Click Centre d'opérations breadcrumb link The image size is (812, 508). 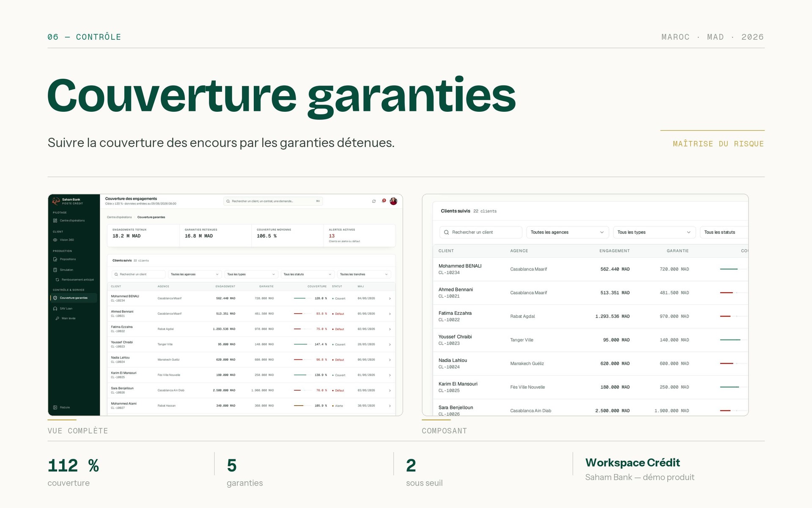(119, 217)
